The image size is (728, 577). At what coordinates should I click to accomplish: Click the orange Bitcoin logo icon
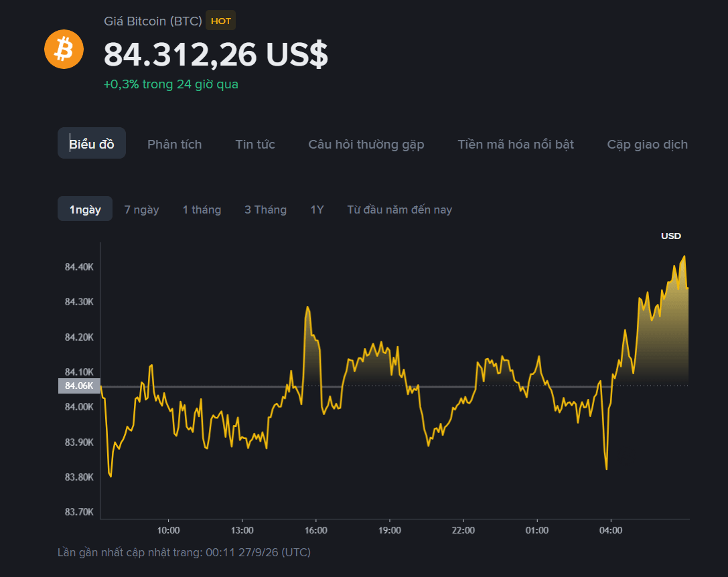[64, 50]
